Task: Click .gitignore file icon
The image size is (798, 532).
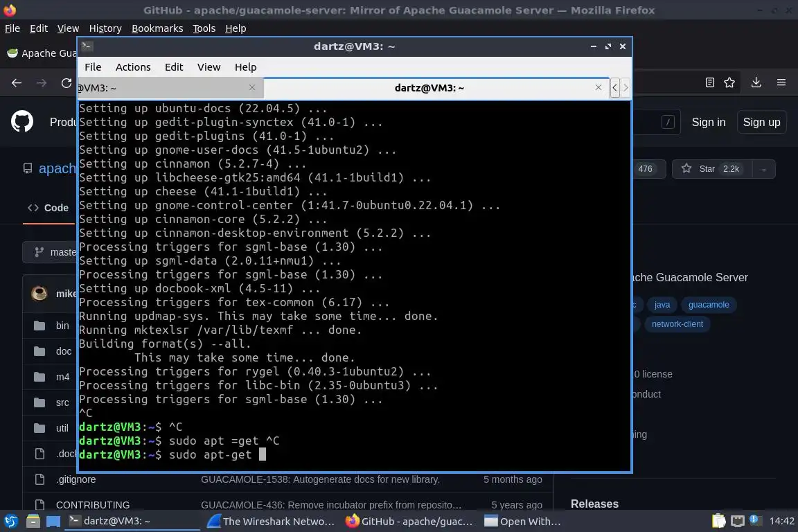Action: tap(39, 479)
